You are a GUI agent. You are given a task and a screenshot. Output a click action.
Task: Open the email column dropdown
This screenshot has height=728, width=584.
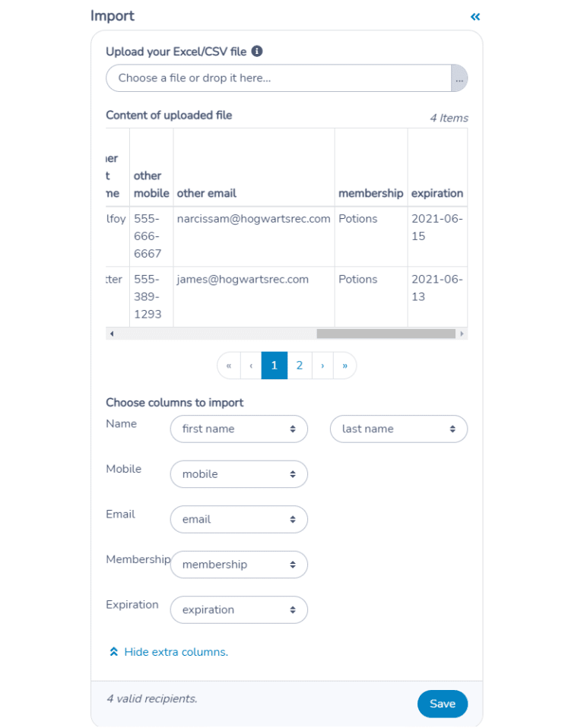239,519
